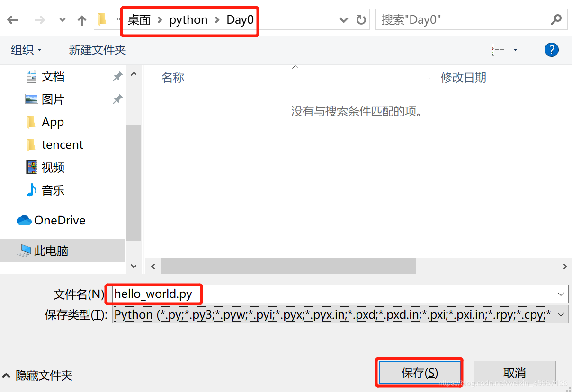
Task: Go up one folder level
Action: tap(81, 19)
